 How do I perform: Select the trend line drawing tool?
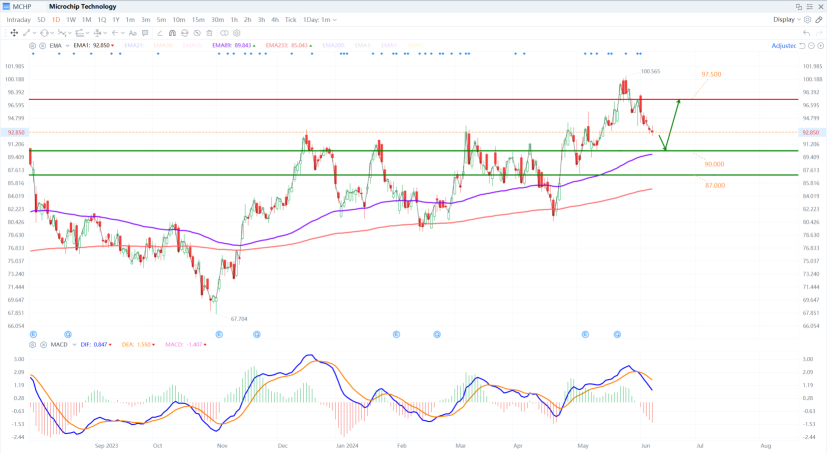(x=26, y=33)
